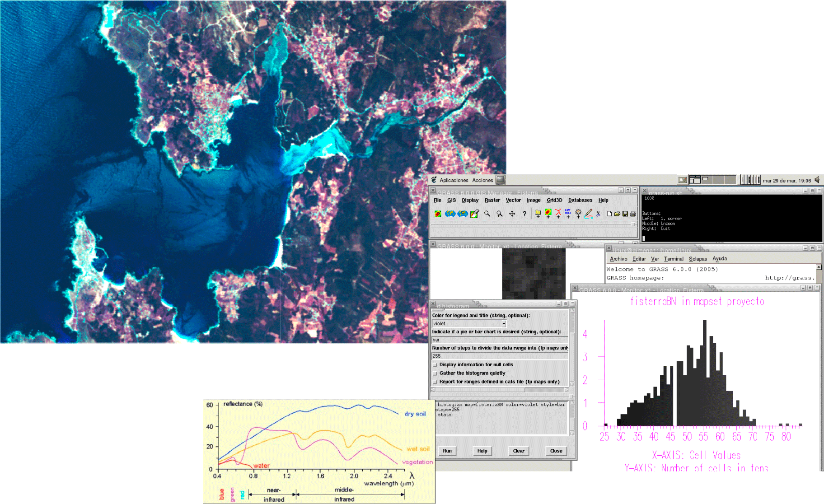
Task: Click the eraser erase-monitor icon
Action: tap(474, 214)
